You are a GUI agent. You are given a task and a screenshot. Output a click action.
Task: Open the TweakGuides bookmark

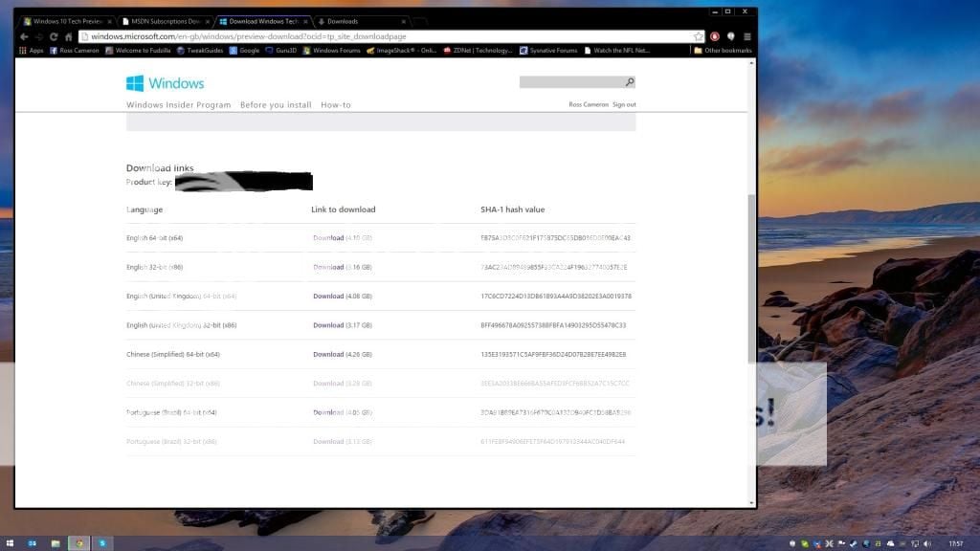(x=200, y=51)
